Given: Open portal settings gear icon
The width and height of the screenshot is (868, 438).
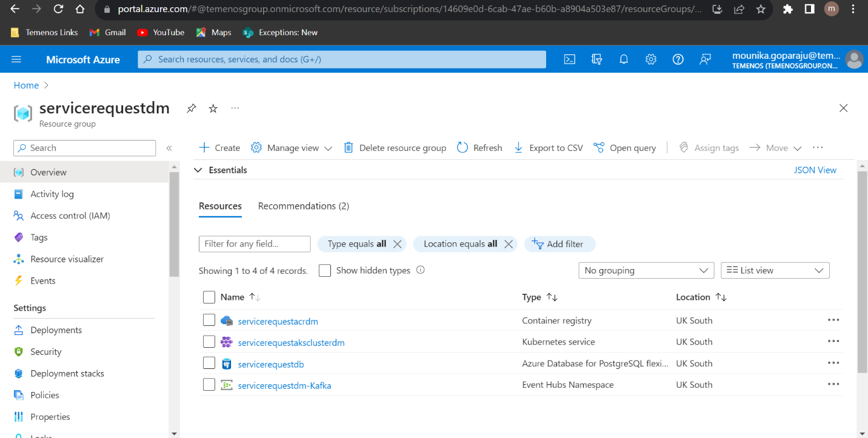Looking at the screenshot, I should tap(651, 59).
